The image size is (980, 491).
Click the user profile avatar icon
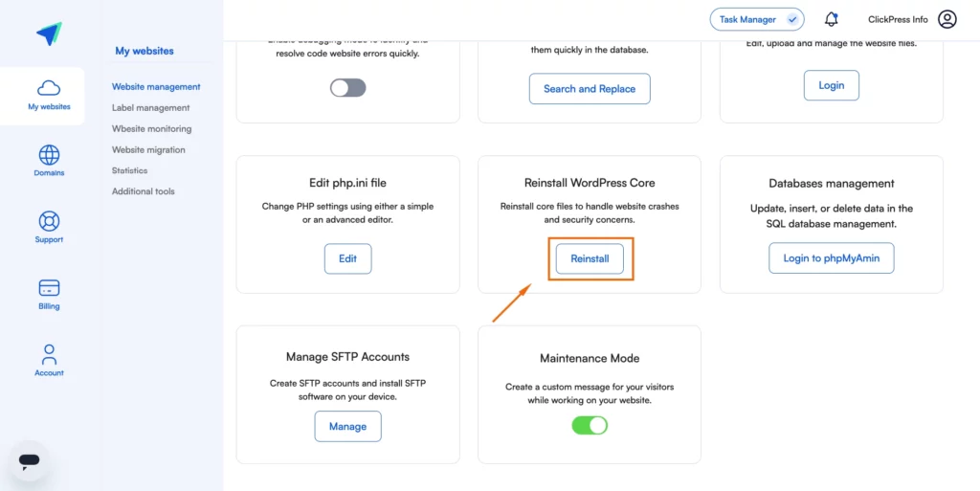tap(947, 19)
